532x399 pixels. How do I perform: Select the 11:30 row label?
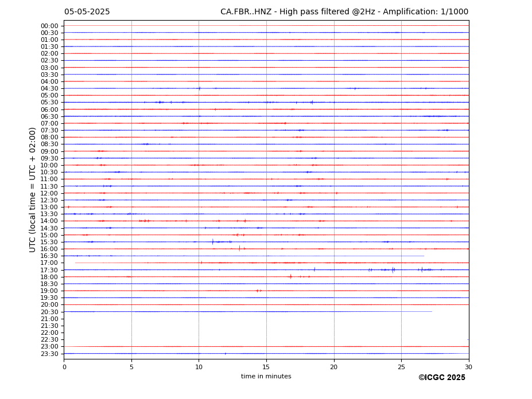point(49,186)
